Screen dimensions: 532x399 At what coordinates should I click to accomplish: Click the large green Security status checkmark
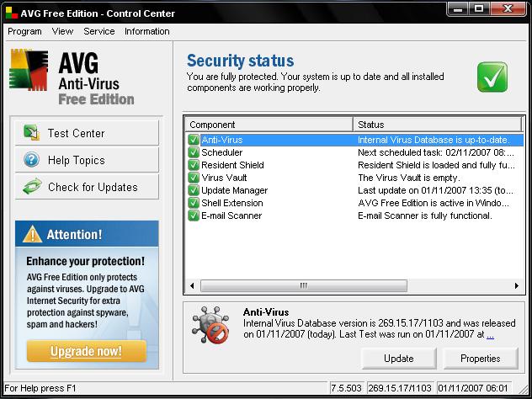click(492, 77)
